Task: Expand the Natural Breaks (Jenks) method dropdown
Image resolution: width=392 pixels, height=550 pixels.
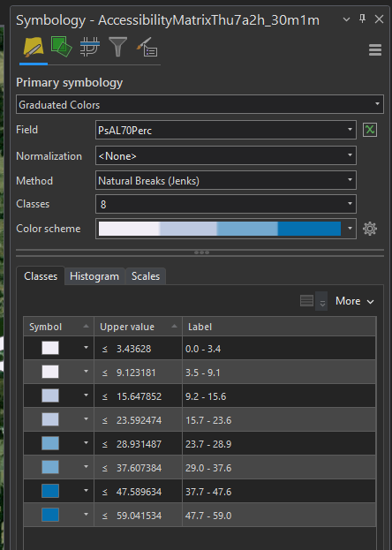Action: 226,180
